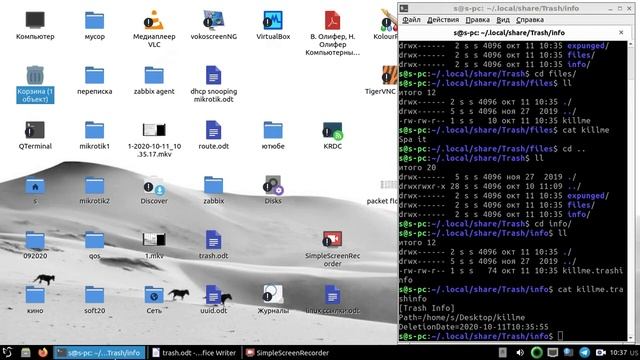
Task: Open the Telegram tray icon
Action: 584,353
